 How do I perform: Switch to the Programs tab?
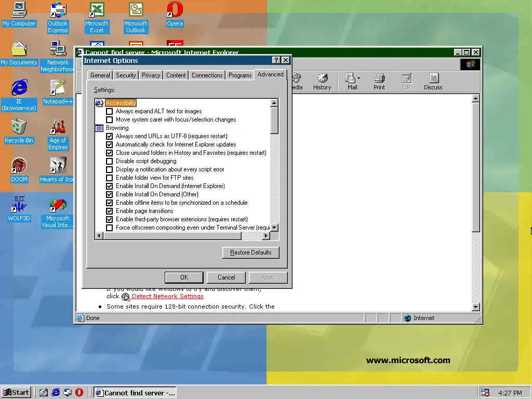pos(240,75)
